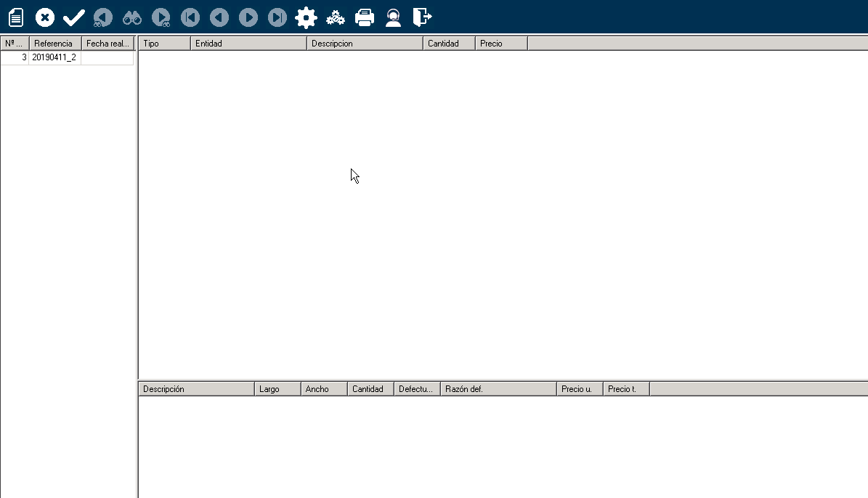Viewport: 868px width, 498px height.
Task: Cancel changes with the X circle icon
Action: pyautogui.click(x=45, y=17)
